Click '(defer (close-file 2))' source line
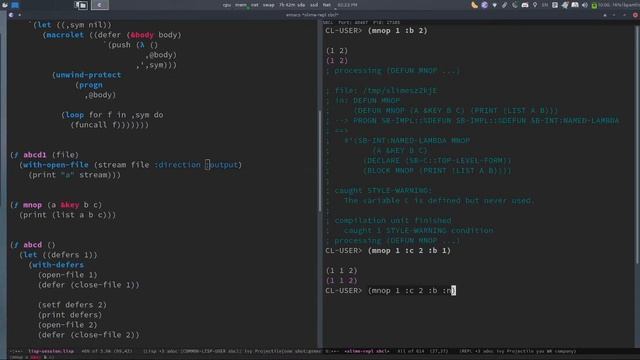This screenshot has width=640, height=360. tap(89, 335)
